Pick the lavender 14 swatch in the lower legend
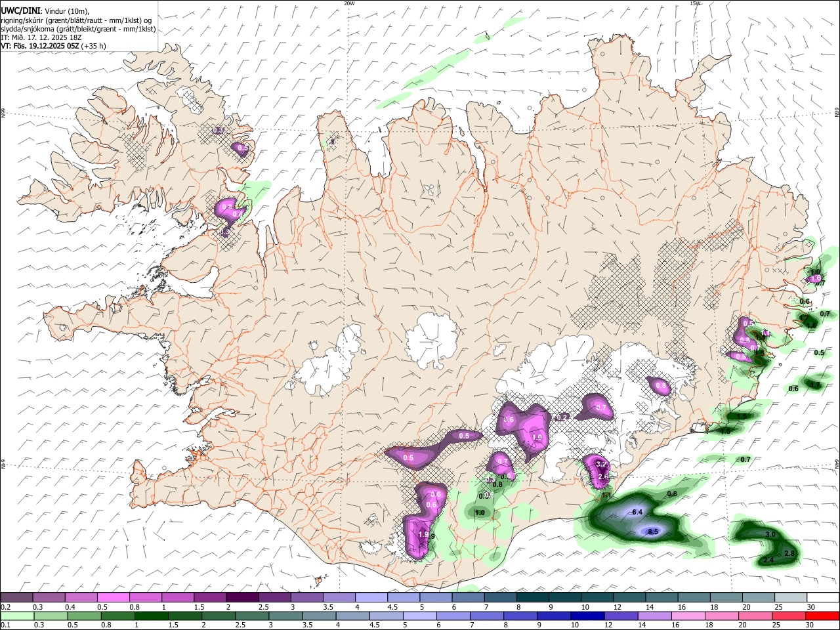This screenshot has width=840, height=630. coord(655,616)
